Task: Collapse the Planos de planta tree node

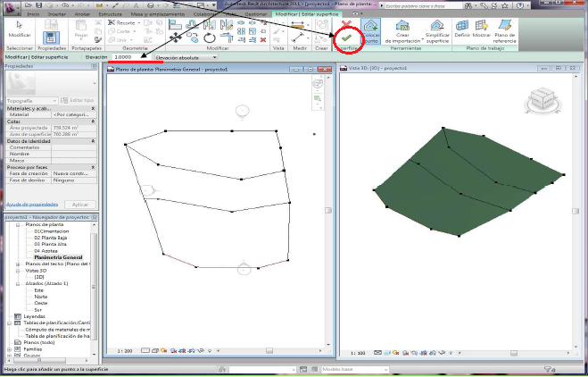Action: click(x=18, y=224)
